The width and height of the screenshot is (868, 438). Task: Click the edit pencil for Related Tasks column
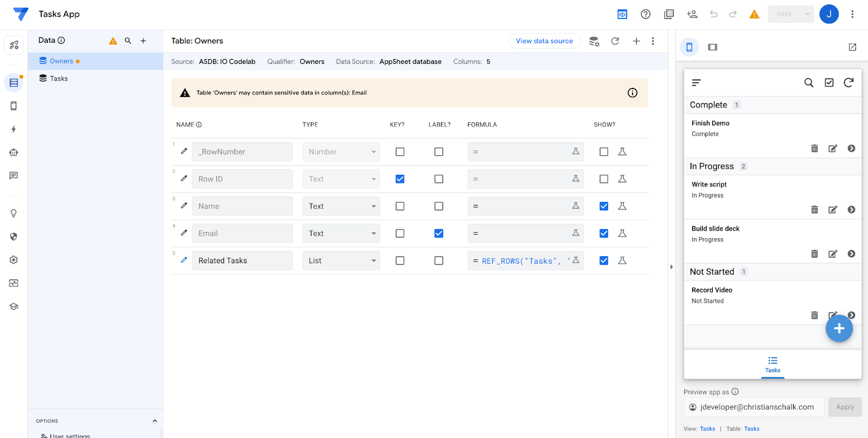pyautogui.click(x=184, y=261)
